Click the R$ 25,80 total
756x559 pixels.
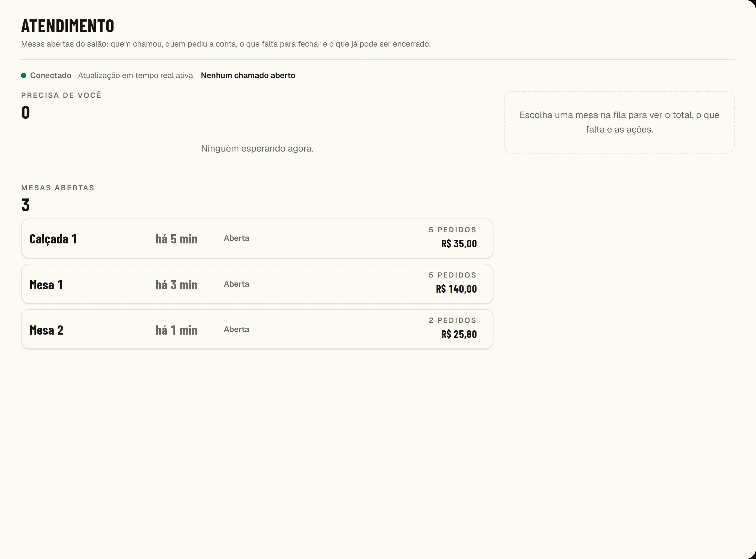(x=459, y=334)
